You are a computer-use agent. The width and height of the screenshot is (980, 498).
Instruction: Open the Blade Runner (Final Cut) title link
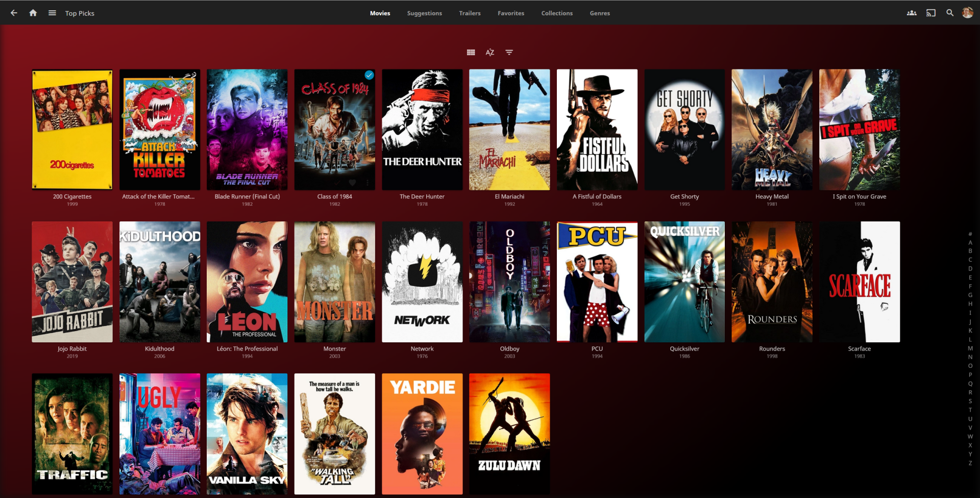(247, 196)
